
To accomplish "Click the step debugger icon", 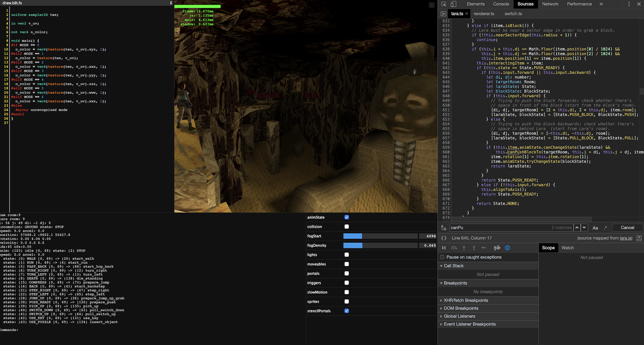I will point(484,248).
